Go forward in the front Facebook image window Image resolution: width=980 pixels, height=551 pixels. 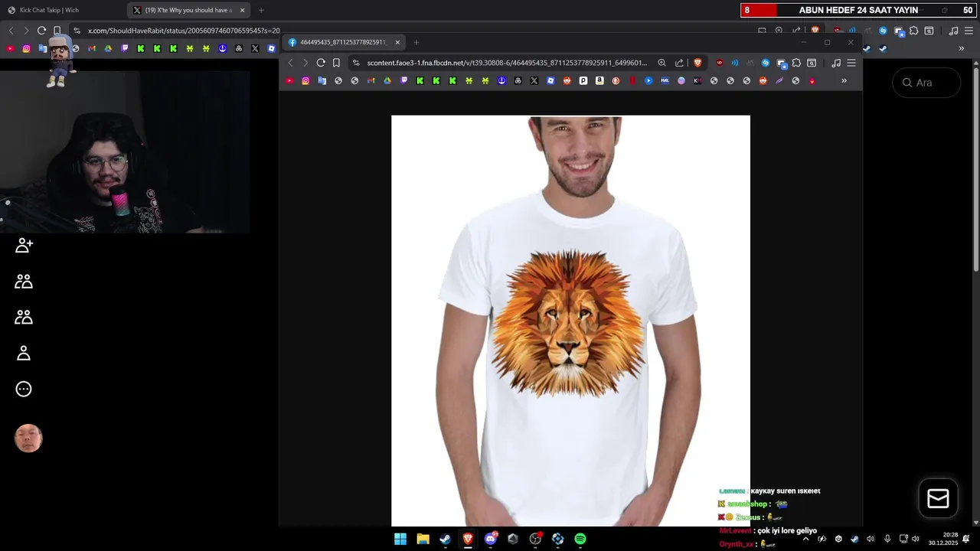click(305, 63)
